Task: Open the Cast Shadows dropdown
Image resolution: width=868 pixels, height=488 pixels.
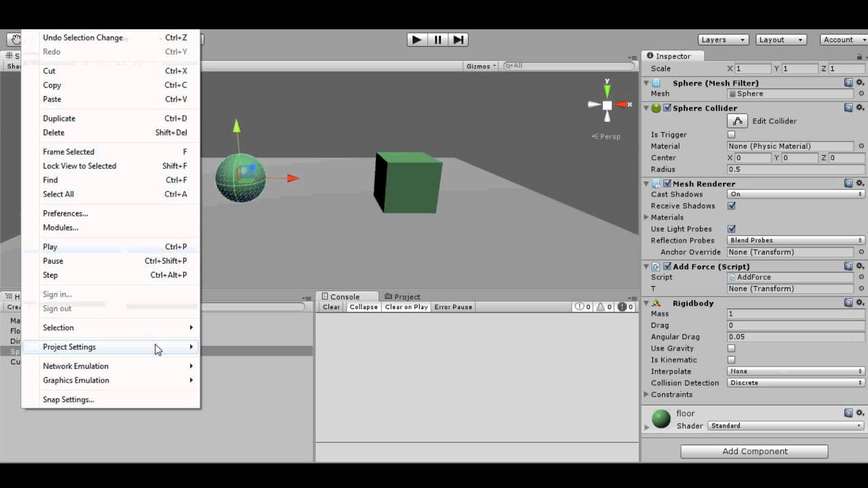Action: click(x=796, y=195)
